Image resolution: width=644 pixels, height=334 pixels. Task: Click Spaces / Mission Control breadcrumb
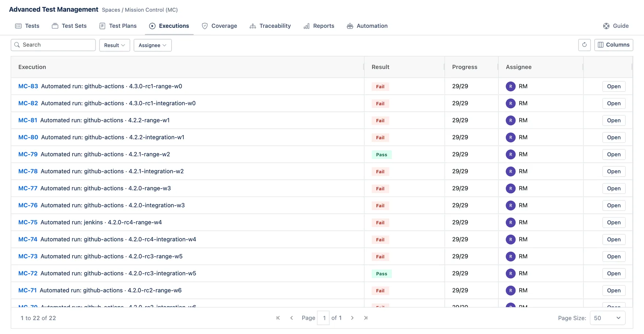pyautogui.click(x=140, y=10)
